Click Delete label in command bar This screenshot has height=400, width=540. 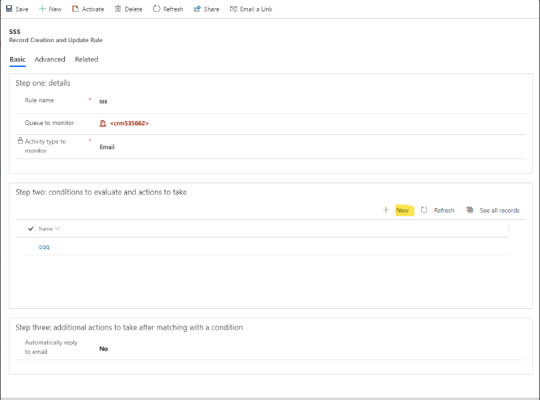(133, 9)
